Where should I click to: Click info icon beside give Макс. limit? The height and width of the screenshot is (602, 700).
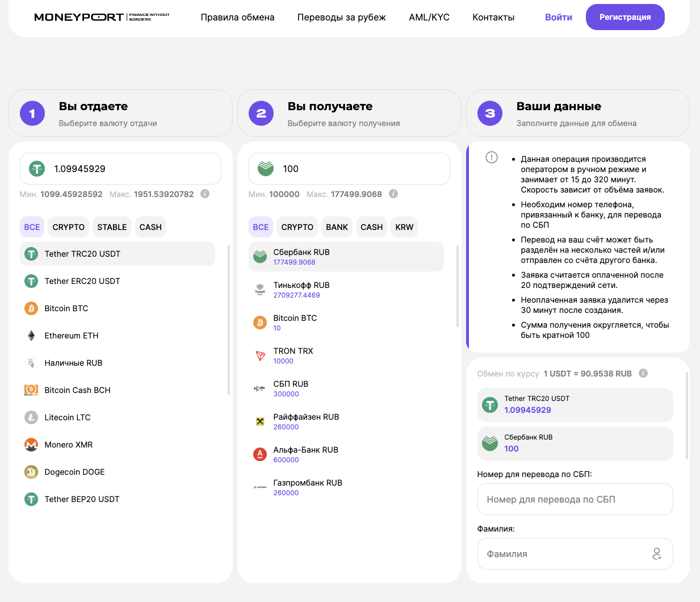(x=205, y=194)
